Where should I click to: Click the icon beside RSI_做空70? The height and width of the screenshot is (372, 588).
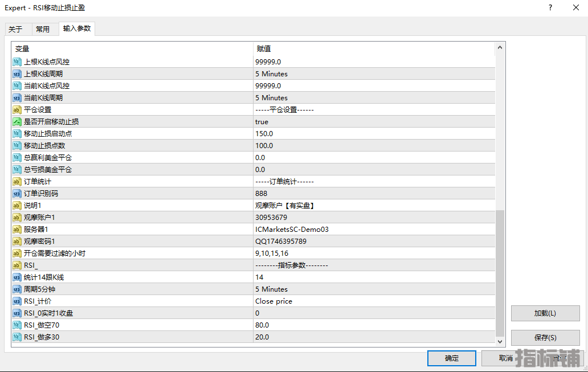17,325
